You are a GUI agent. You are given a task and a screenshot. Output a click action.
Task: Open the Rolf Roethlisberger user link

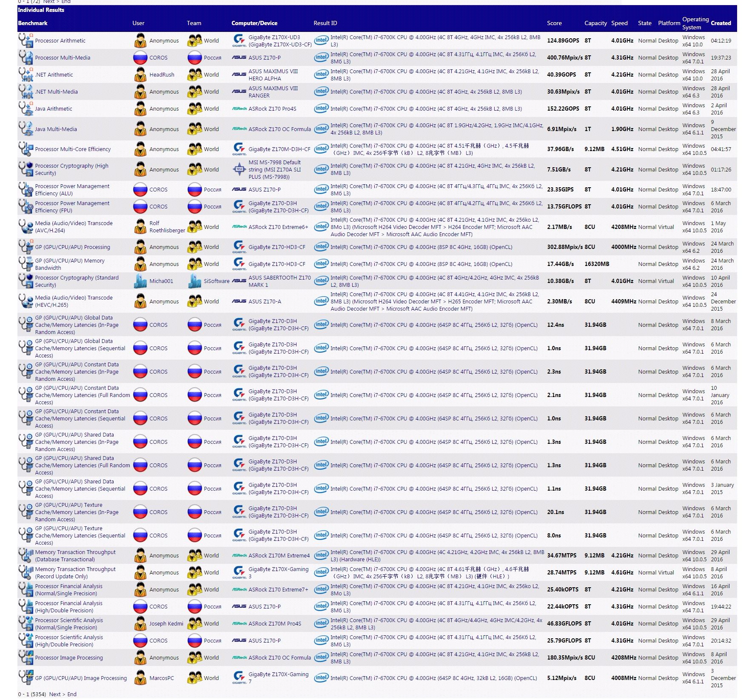[167, 227]
